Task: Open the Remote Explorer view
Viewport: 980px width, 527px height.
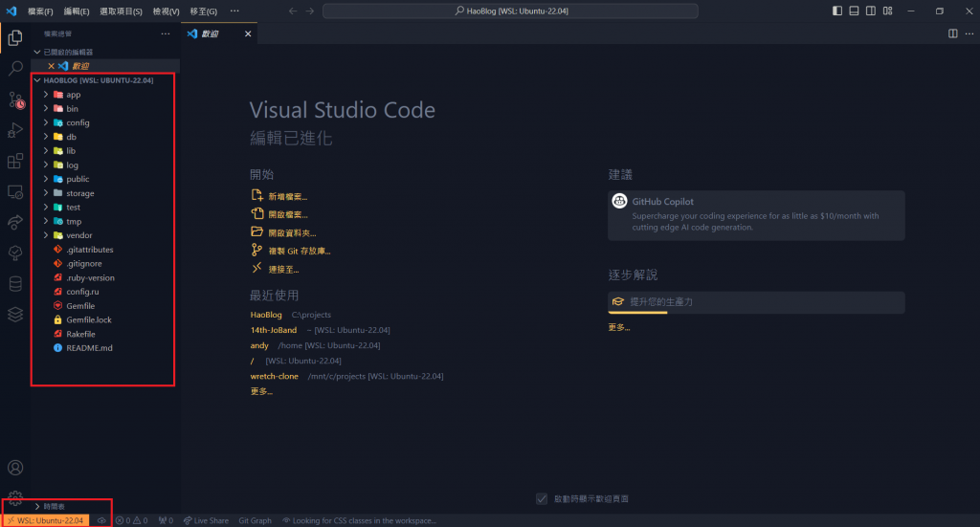Action: click(15, 191)
